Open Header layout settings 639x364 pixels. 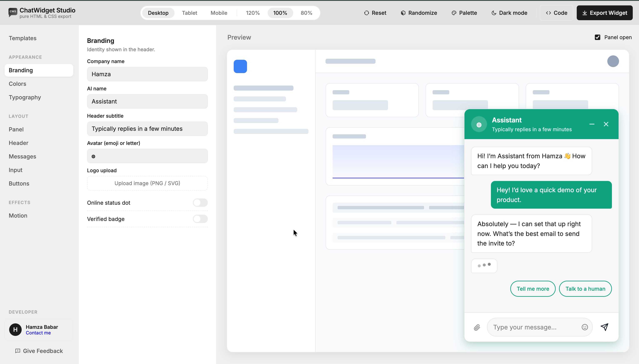(x=39, y=143)
